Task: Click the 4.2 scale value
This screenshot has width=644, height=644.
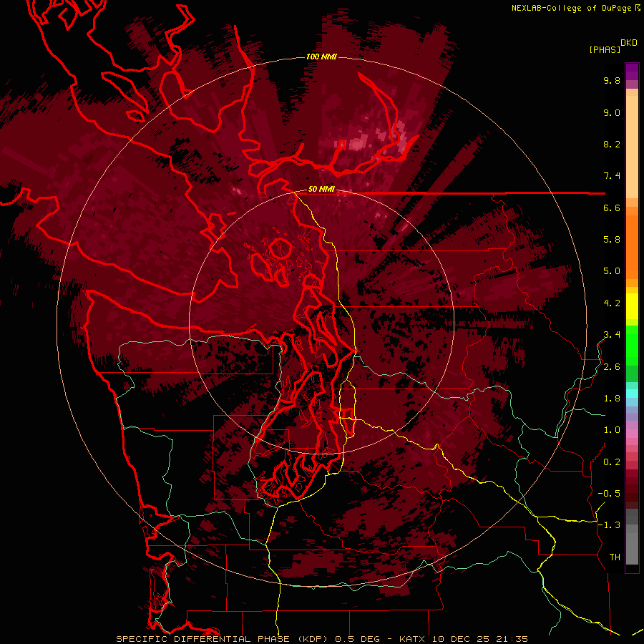Action: [612, 303]
